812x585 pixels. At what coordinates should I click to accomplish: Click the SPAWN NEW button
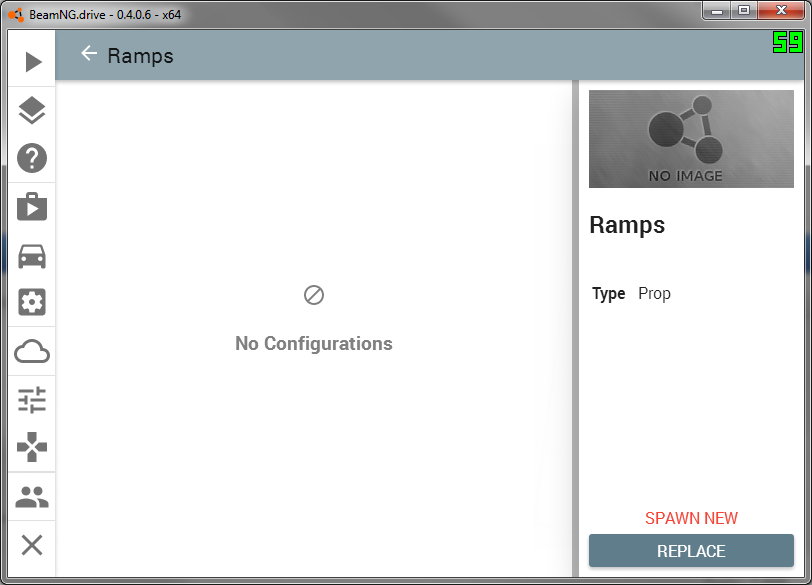[691, 518]
